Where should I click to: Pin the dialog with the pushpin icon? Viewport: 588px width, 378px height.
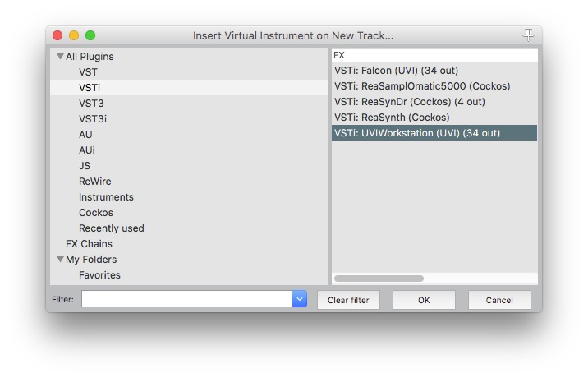coord(528,35)
